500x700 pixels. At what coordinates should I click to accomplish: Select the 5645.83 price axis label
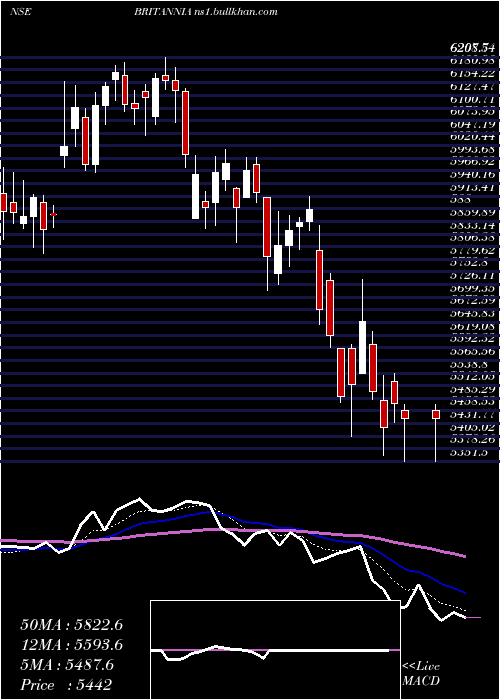[x=473, y=313]
